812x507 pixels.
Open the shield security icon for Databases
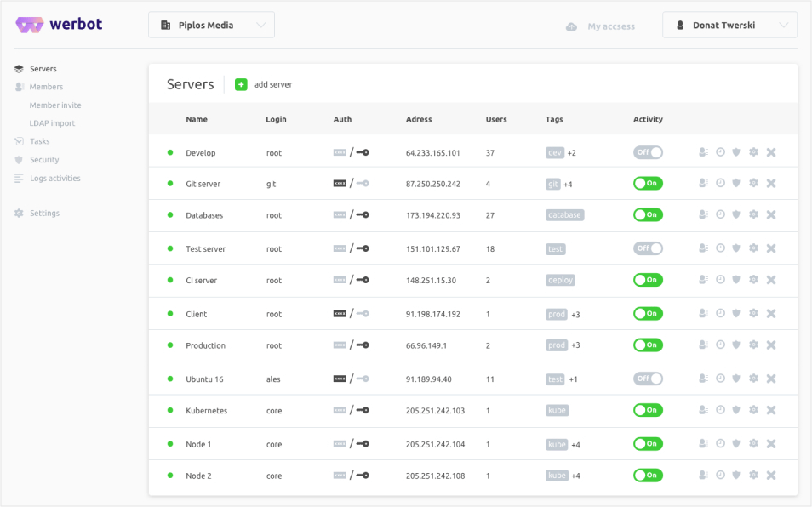click(x=736, y=215)
